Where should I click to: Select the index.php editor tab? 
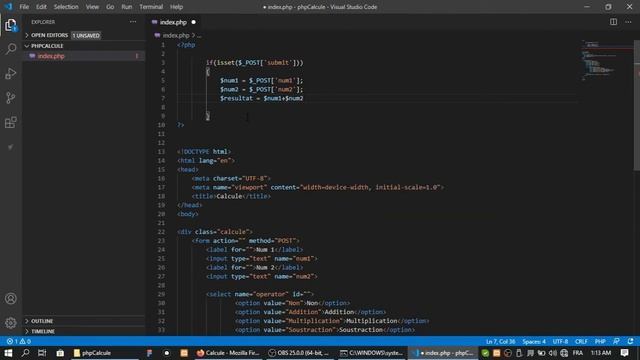174,22
